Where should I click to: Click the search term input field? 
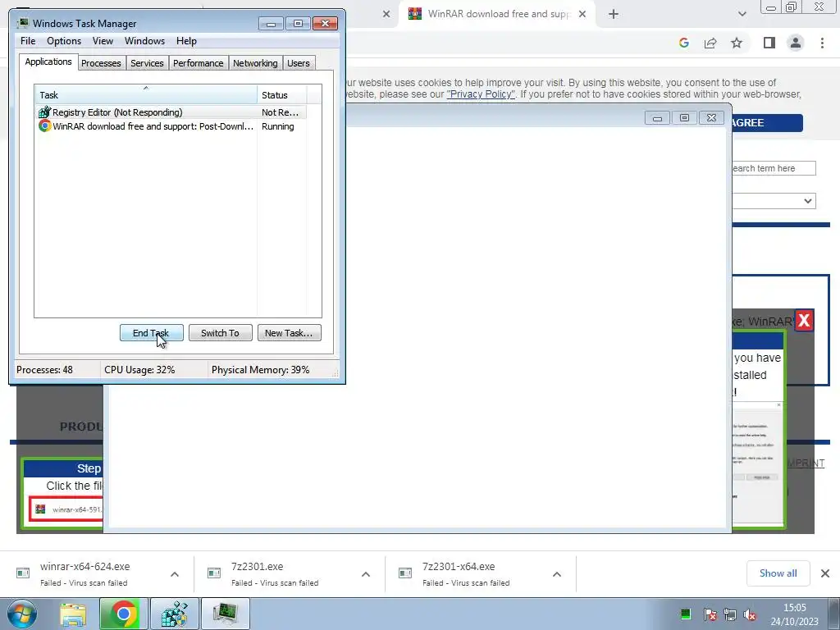tap(774, 168)
